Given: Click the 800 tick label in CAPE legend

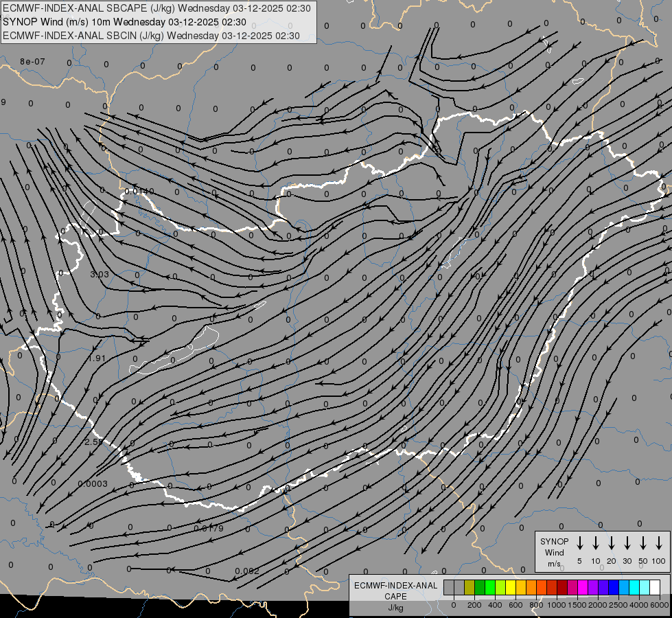Looking at the screenshot, I should (536, 605).
